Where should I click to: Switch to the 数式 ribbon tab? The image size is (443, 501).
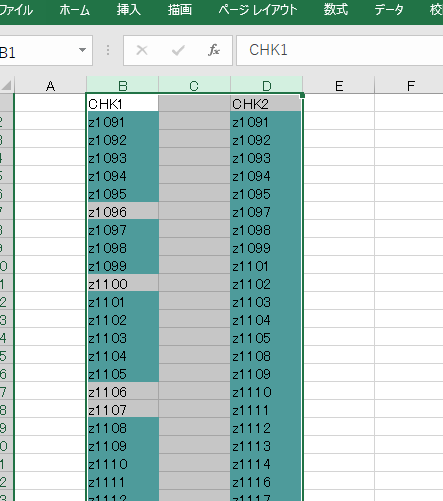coord(336,10)
